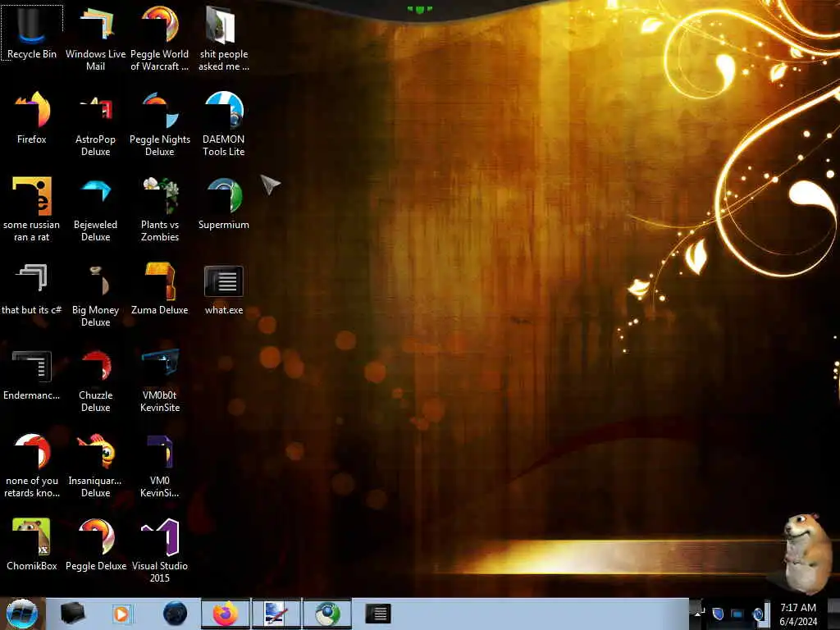This screenshot has width=840, height=630.
Task: Click the Firefox desktop shortcut
Action: 32,118
